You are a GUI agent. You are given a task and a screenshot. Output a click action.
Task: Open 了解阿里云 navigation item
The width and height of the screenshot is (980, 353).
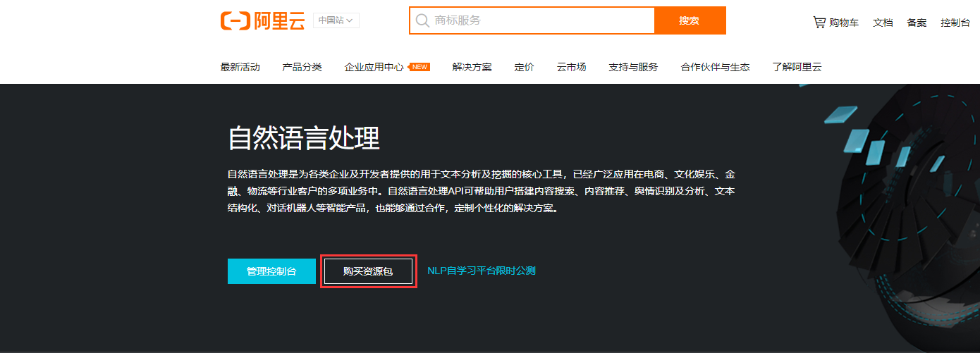[x=797, y=67]
